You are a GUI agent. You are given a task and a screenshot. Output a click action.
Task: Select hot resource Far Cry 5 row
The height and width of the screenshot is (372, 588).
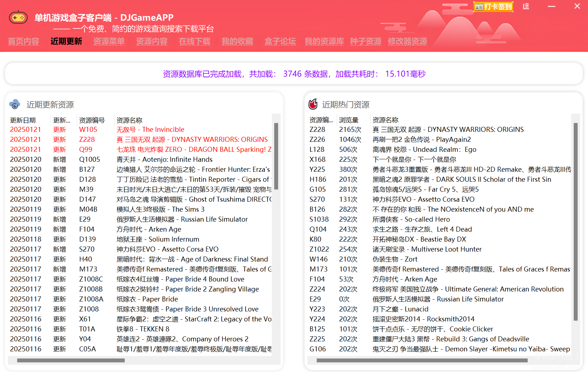(439, 189)
